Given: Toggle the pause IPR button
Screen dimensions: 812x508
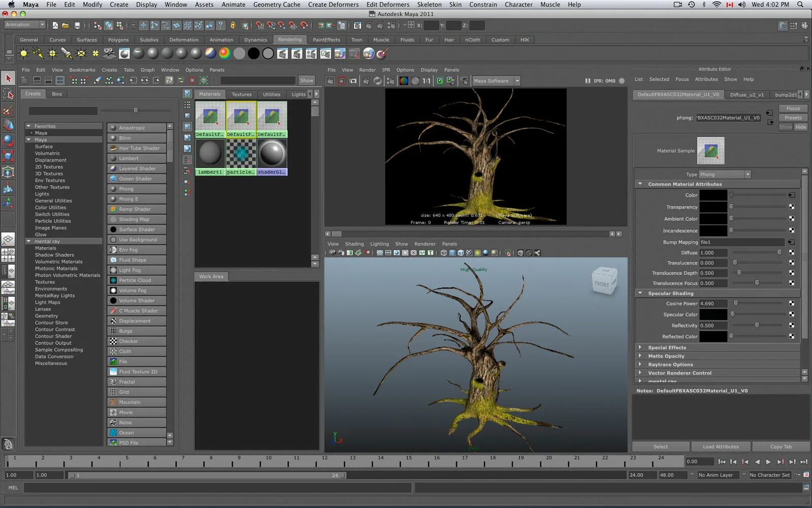Looking at the screenshot, I should coord(587,81).
